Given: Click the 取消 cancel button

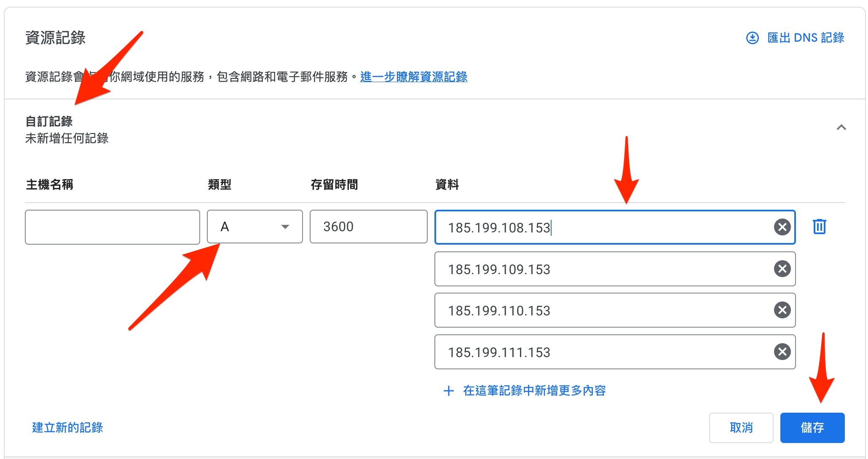Looking at the screenshot, I should click(x=741, y=428).
